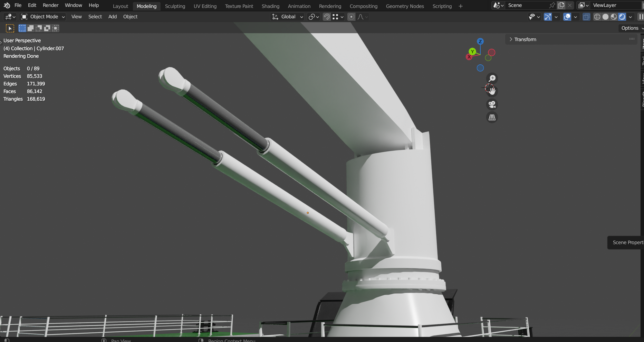The width and height of the screenshot is (644, 342).
Task: Open the viewport Object menu
Action: click(130, 17)
